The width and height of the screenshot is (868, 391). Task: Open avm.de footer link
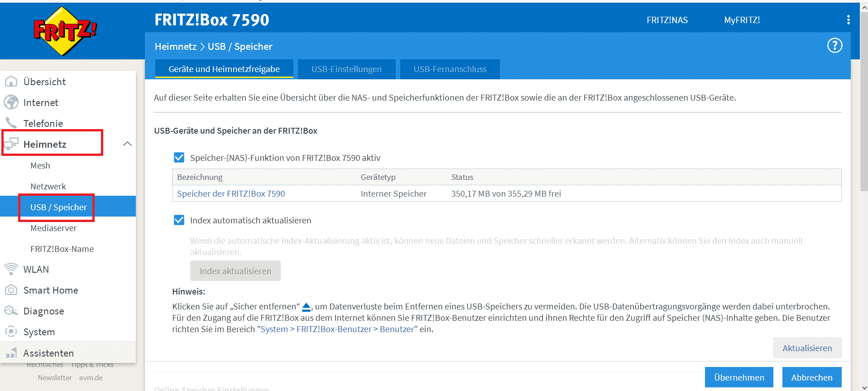tap(91, 377)
